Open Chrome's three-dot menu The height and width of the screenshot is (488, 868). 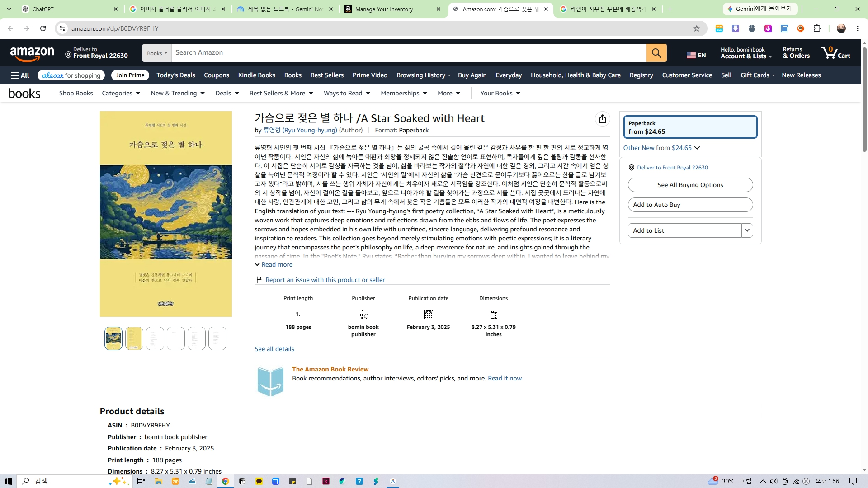tap(858, 28)
